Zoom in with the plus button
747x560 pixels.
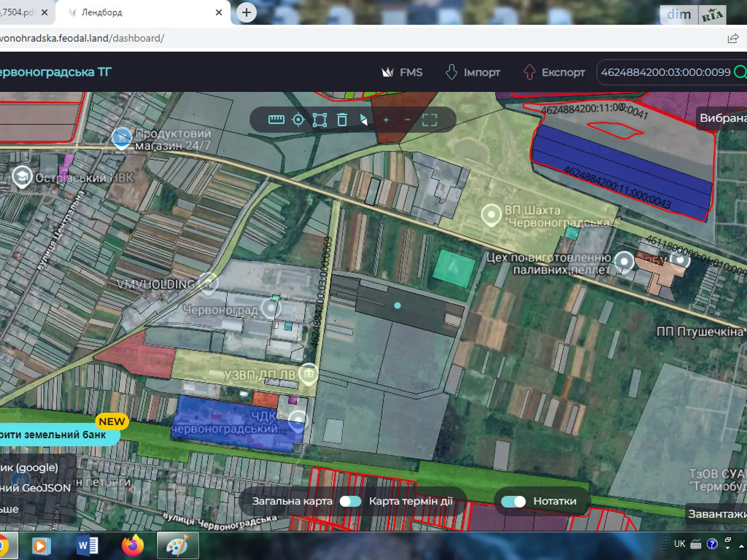point(386,120)
